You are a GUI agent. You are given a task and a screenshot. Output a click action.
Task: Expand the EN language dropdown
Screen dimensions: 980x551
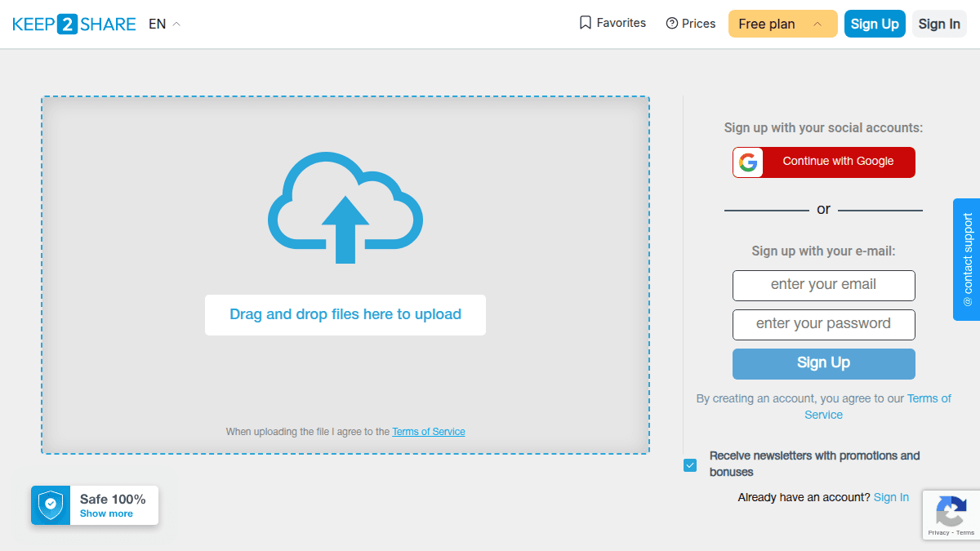(x=164, y=24)
